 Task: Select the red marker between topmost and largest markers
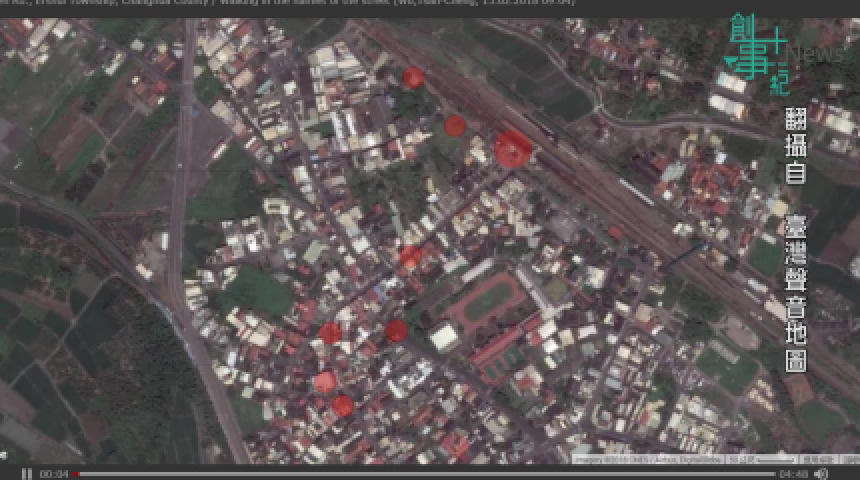coord(455,125)
